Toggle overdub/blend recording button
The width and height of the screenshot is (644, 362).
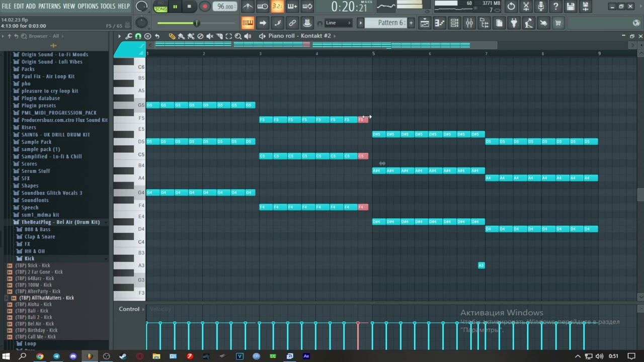pyautogui.click(x=292, y=7)
